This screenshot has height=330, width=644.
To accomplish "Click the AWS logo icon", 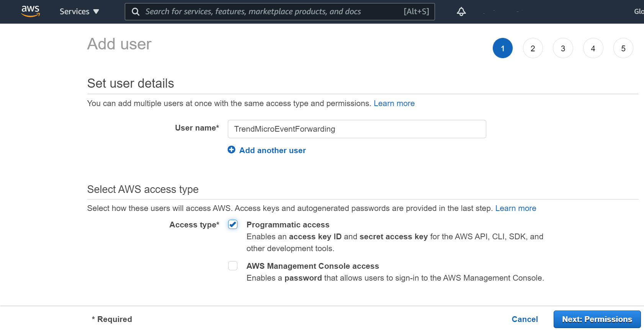I will (31, 11).
